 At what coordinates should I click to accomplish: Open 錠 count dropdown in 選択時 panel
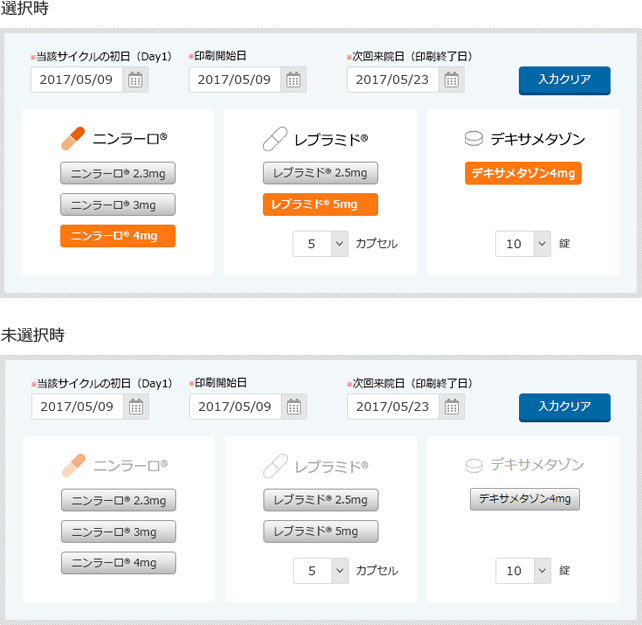(523, 244)
